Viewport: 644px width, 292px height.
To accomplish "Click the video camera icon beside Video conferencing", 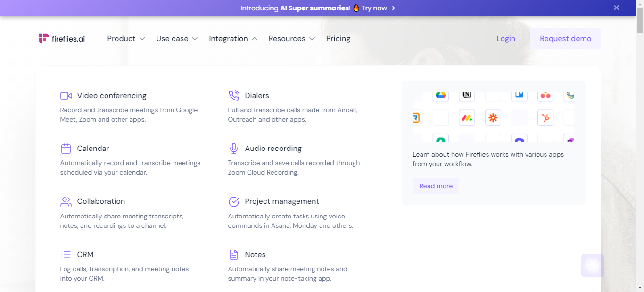I will tap(66, 96).
